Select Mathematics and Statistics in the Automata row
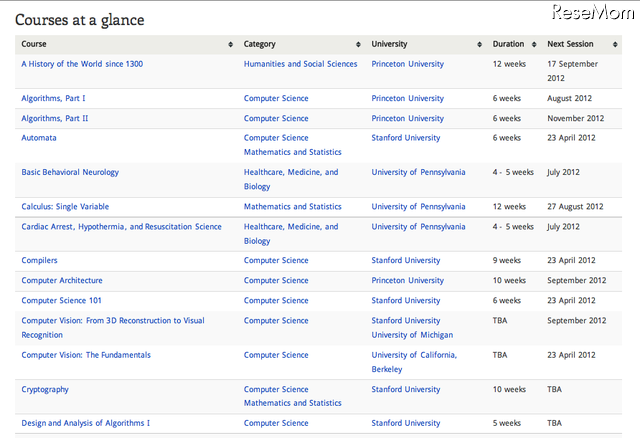 coord(293,152)
